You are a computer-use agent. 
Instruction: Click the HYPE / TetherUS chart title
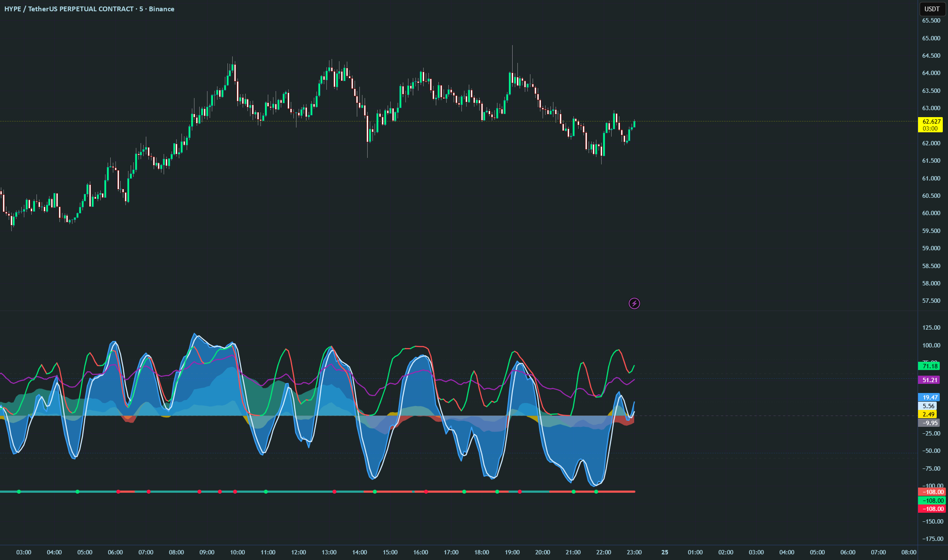(89, 9)
